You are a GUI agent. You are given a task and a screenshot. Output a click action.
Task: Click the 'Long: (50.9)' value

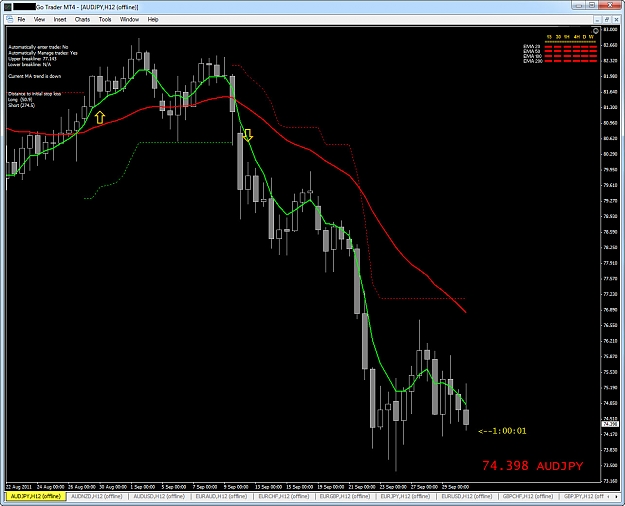[20, 99]
